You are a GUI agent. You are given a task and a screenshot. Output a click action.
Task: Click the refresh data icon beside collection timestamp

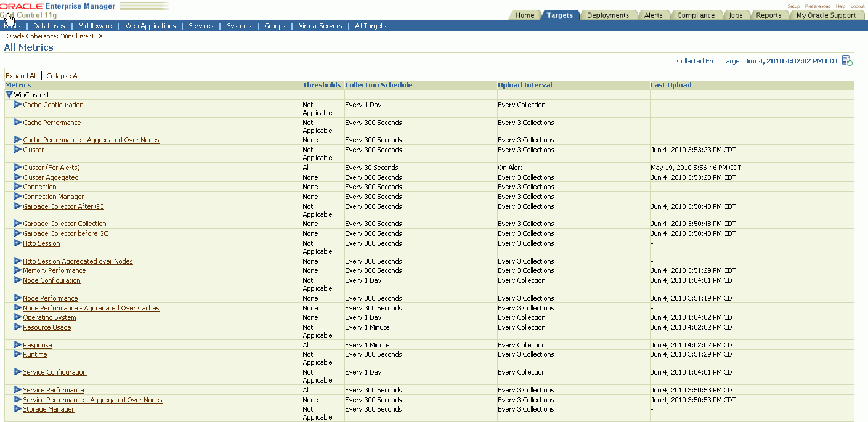[847, 60]
